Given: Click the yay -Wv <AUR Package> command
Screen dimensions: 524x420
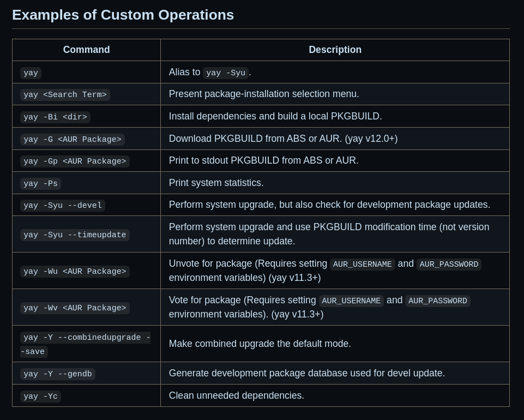Looking at the screenshot, I should coord(75,308).
